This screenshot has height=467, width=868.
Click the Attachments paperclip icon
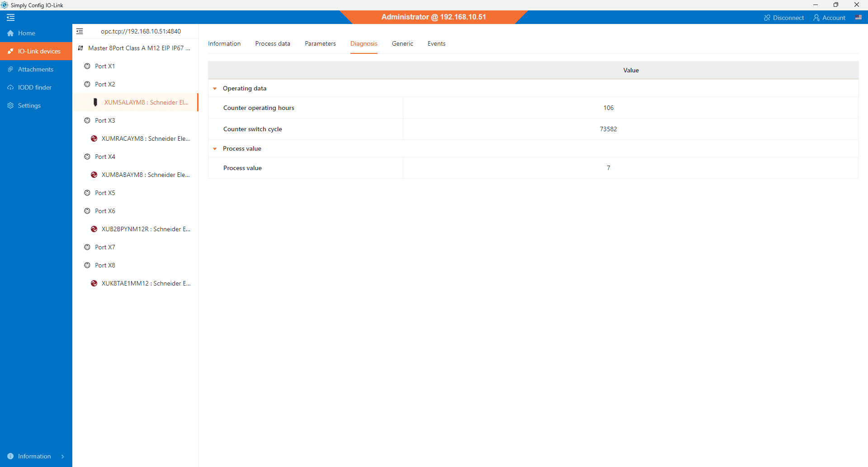tap(10, 69)
